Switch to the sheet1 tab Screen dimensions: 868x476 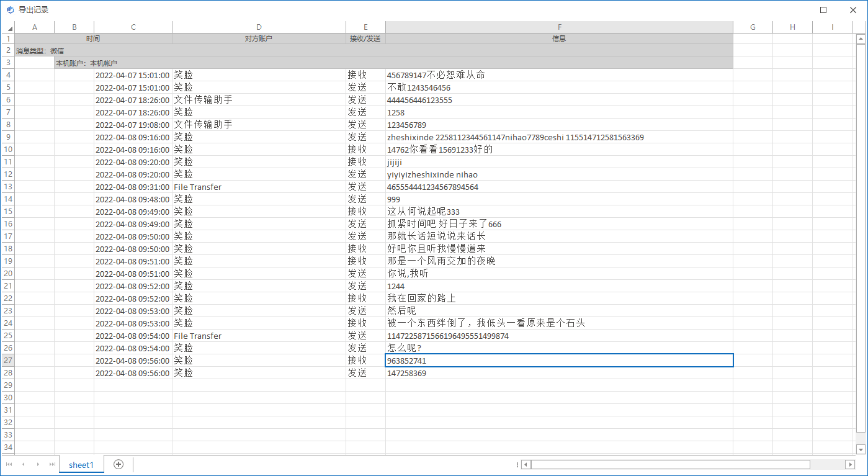coord(81,465)
